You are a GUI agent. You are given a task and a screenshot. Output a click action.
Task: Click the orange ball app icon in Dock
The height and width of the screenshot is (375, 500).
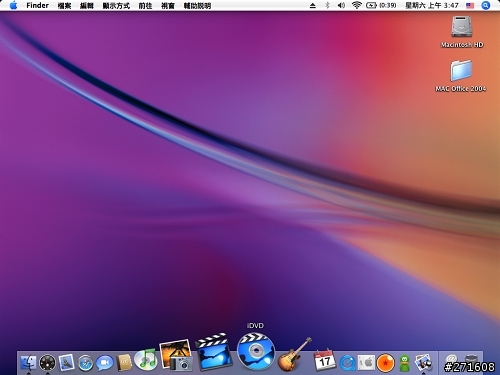385,363
